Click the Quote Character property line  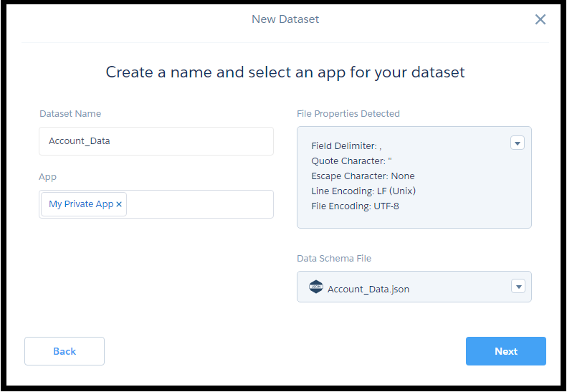tap(351, 161)
